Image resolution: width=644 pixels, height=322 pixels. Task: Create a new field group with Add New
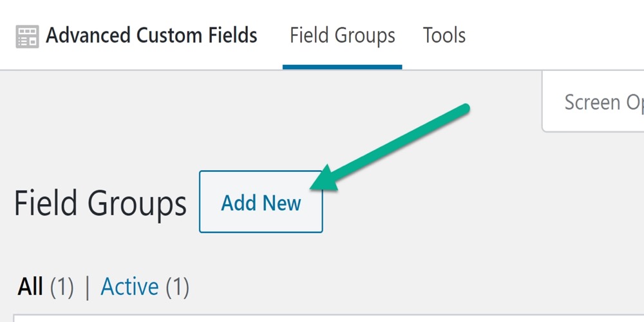(261, 202)
